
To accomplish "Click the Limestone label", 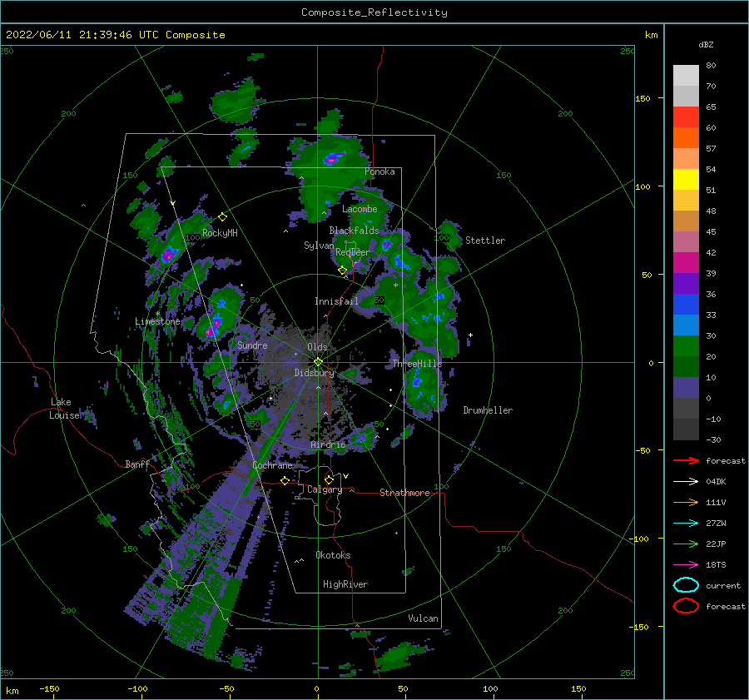I will (157, 321).
